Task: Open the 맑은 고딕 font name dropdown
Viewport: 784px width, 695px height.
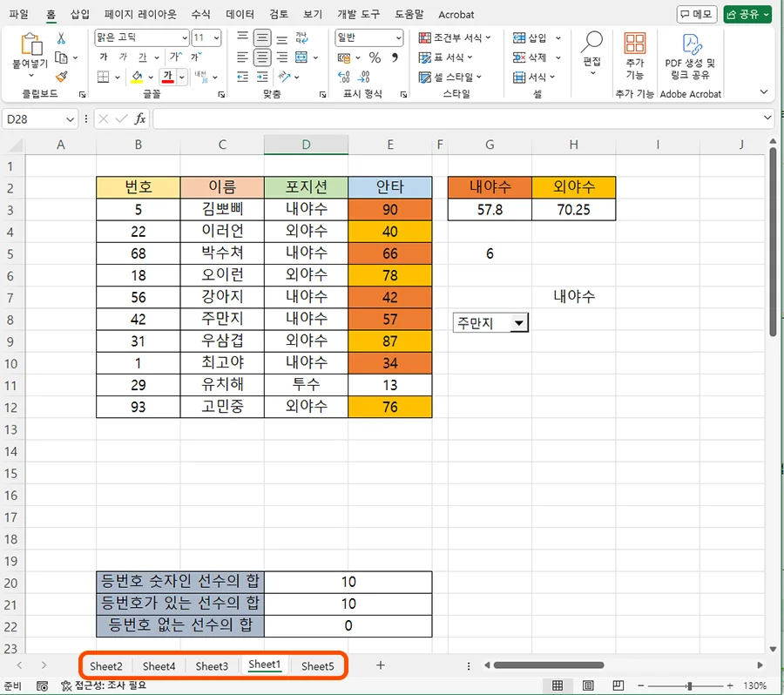Action: (x=185, y=37)
